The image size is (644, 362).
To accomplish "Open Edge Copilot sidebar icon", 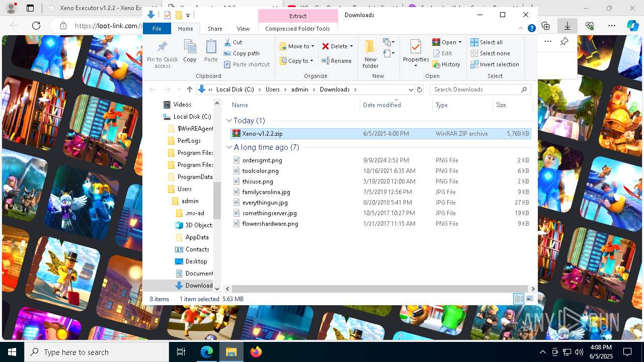I will coord(633,26).
